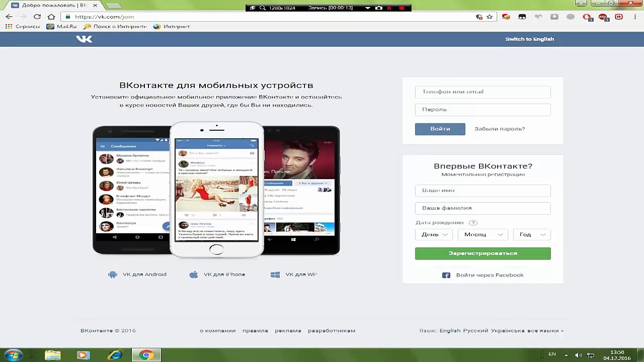644x362 pixels.
Task: Open the правила footer link
Action: 255,330
